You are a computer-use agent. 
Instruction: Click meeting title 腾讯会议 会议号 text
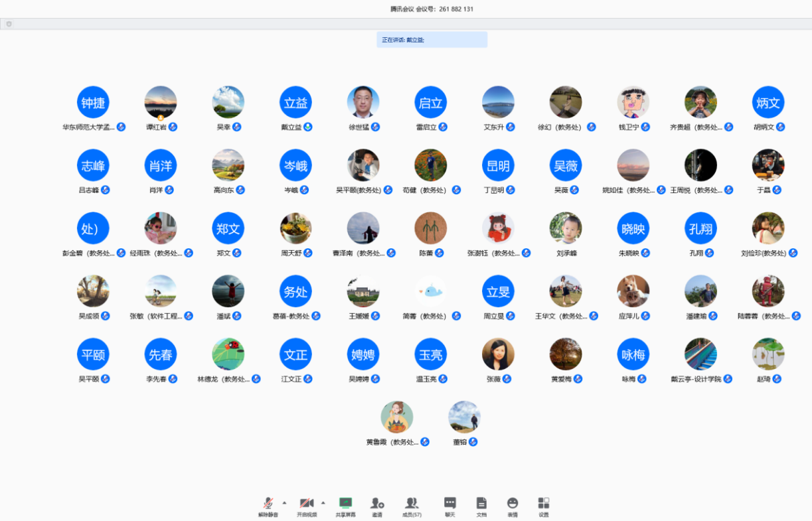click(432, 9)
